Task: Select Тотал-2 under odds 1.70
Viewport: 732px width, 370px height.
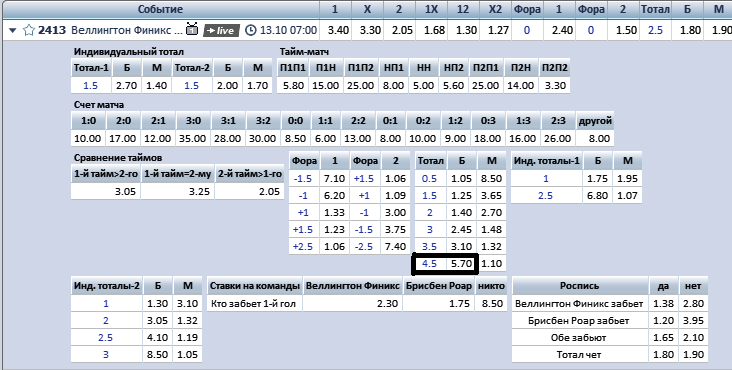Action: coord(258,85)
